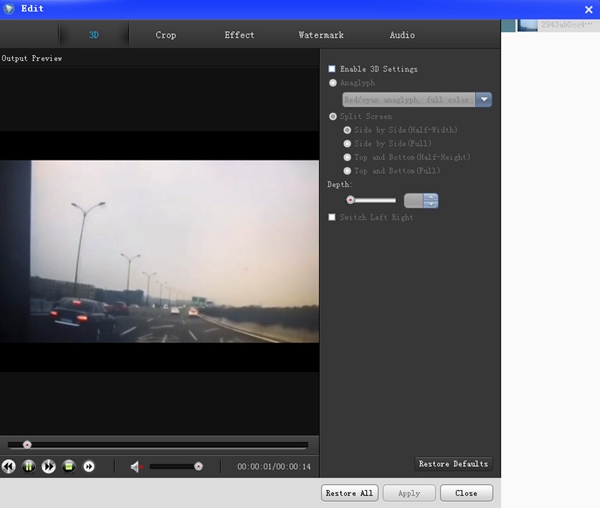600x508 pixels.
Task: Click the depth value input field
Action: pos(414,200)
